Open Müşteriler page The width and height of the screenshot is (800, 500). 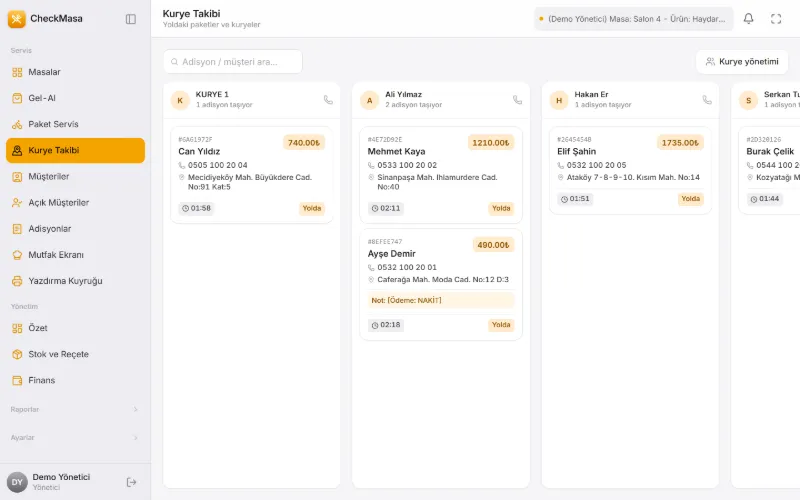click(x=75, y=177)
